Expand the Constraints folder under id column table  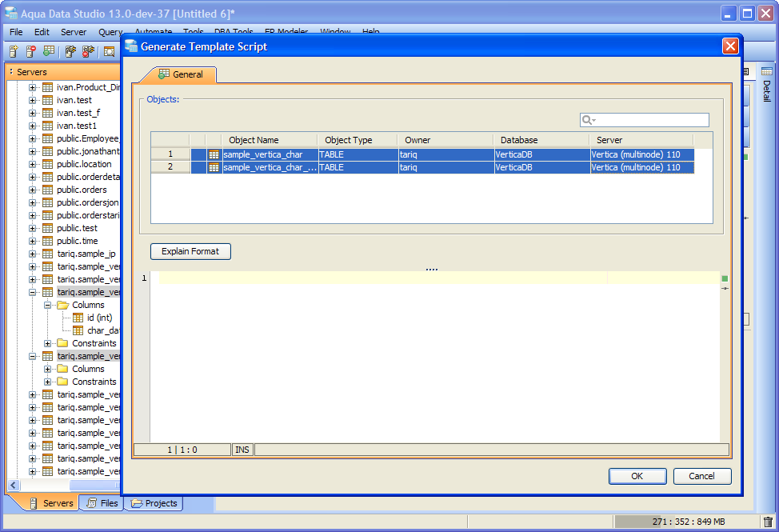point(48,344)
